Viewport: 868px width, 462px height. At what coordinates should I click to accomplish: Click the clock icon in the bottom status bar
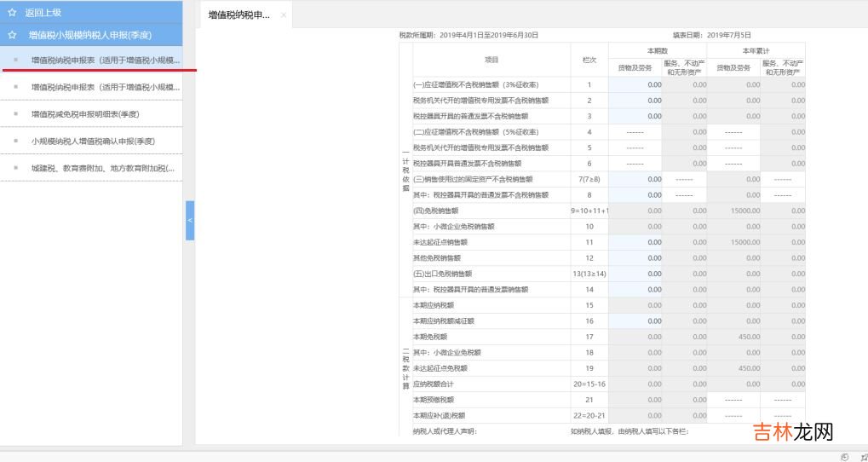pos(844,457)
